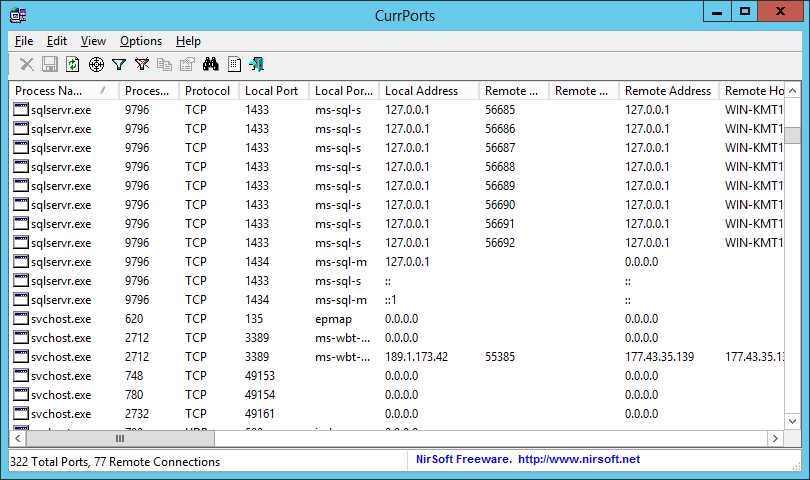Click the crossed-out funnel clear-filters icon
Screen dimensions: 810x480
coord(142,64)
